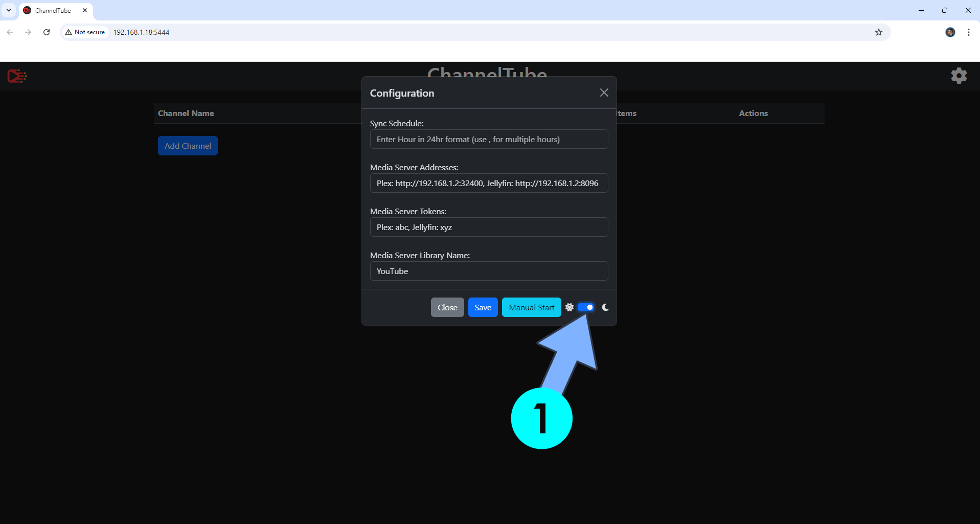Open settings with the gear icon
This screenshot has height=524, width=980.
click(x=959, y=76)
